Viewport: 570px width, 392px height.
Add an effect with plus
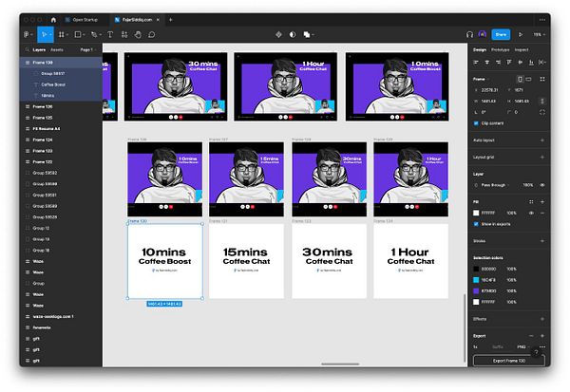pos(542,319)
